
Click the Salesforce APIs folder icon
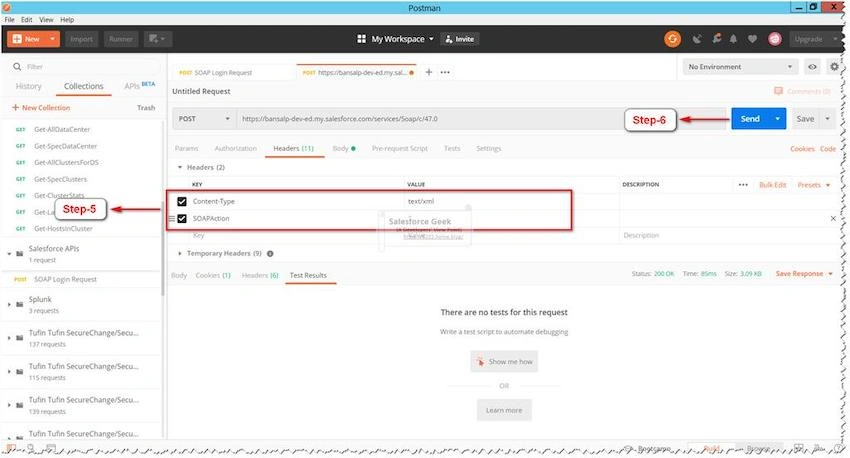[x=20, y=254]
